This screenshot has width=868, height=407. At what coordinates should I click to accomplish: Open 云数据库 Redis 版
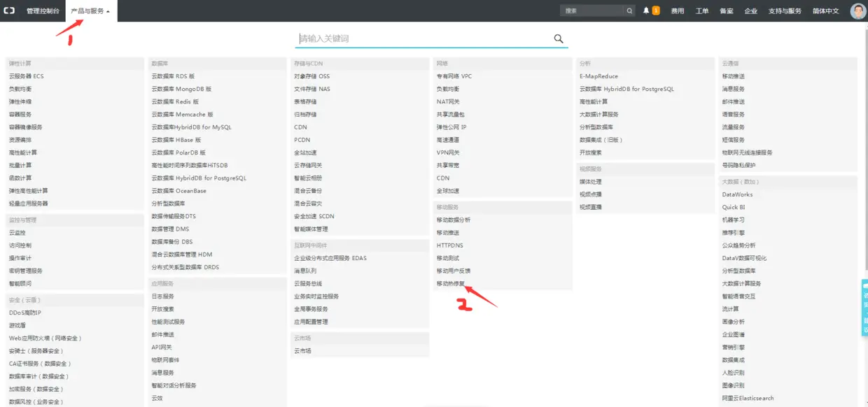176,101
